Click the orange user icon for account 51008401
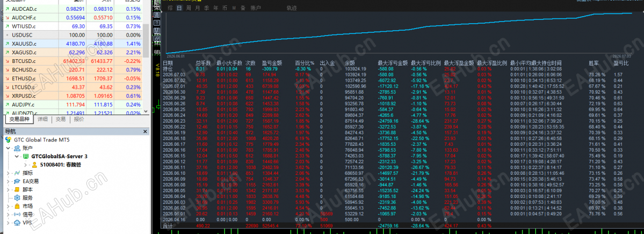This screenshot has width=644, height=234. click(35, 165)
